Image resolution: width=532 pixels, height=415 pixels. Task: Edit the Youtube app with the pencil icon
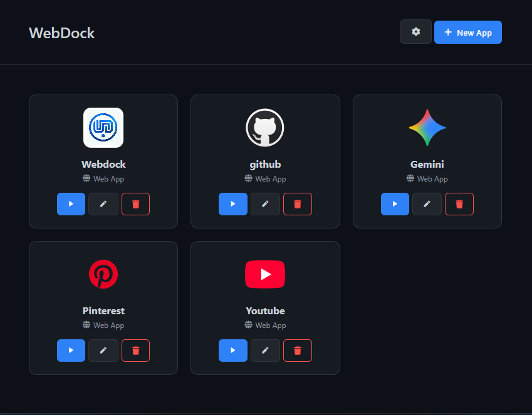point(265,351)
